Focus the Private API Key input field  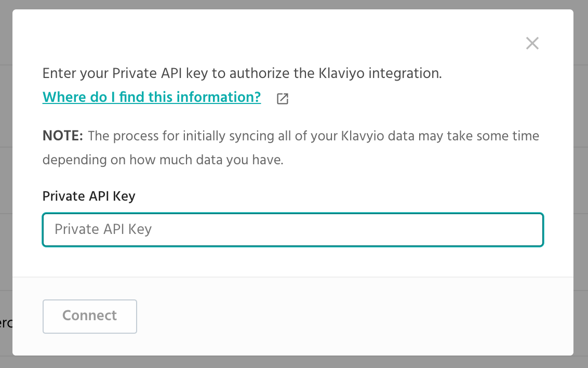pos(293,229)
